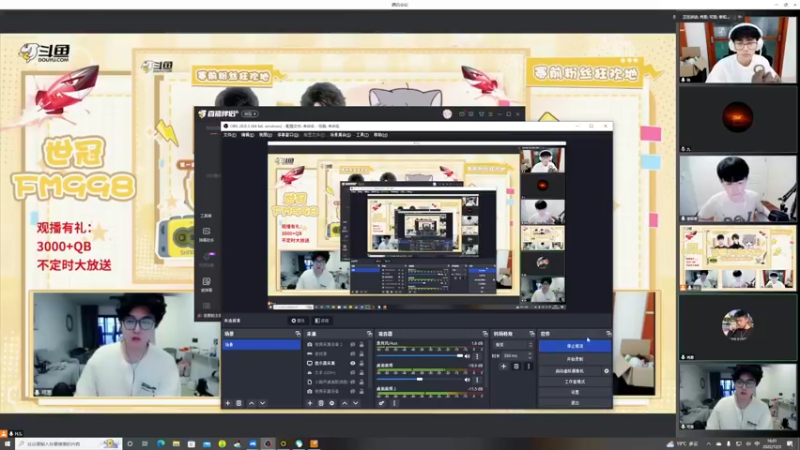This screenshot has width=800, height=450.
Task: Pop out the Sources dock panel
Action: pos(369,334)
